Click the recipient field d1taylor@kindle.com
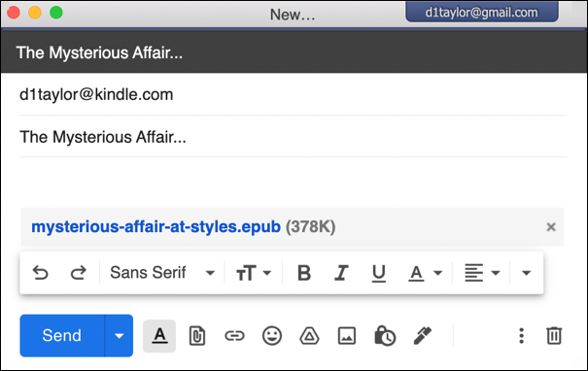 pos(293,94)
